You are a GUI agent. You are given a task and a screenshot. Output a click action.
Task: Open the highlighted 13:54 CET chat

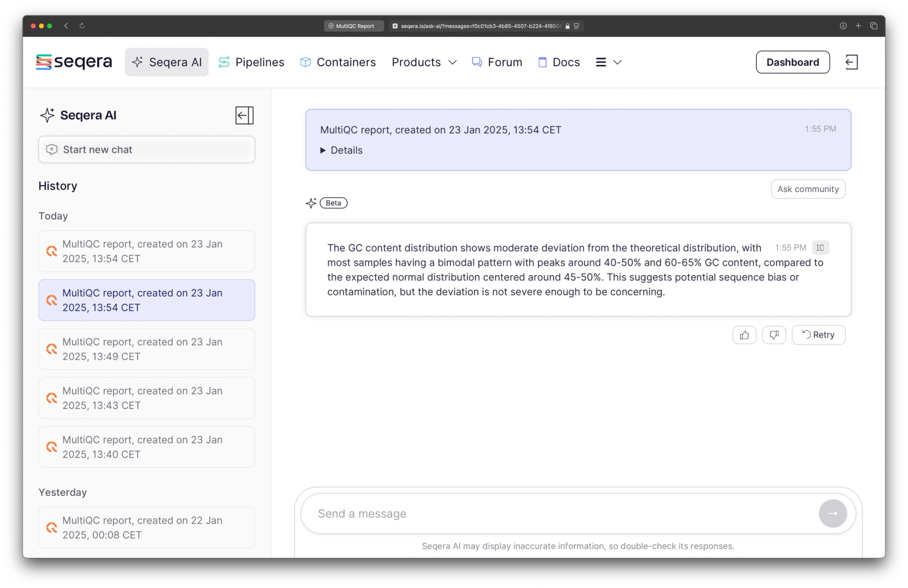tap(146, 300)
